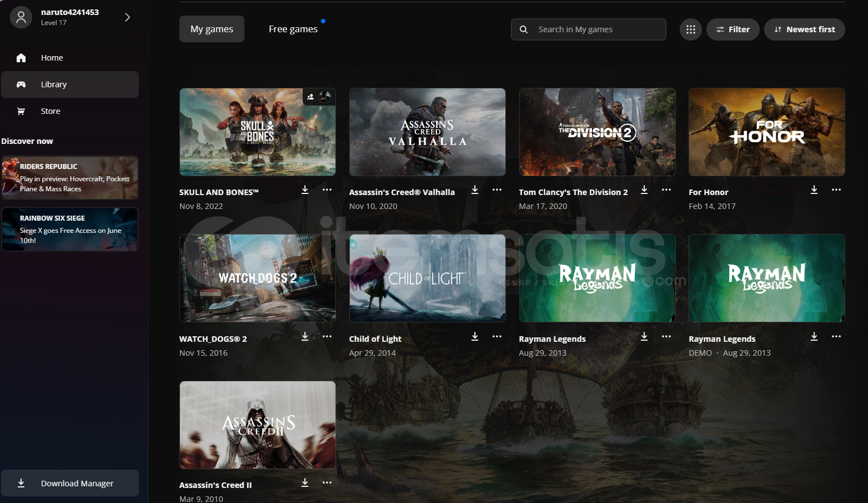Click the Assassin's Creed II title text
This screenshot has width=868, height=503.
pos(215,485)
